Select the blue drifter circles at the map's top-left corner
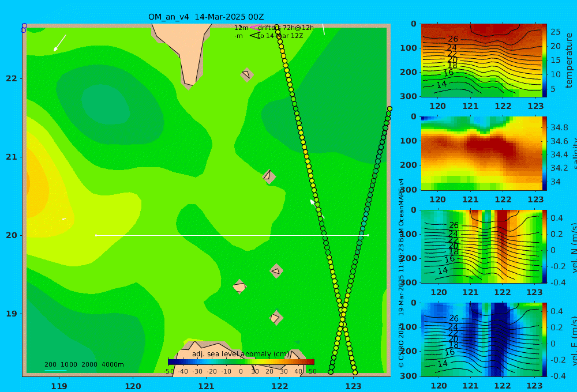The width and height of the screenshot is (577, 392). tap(24, 28)
